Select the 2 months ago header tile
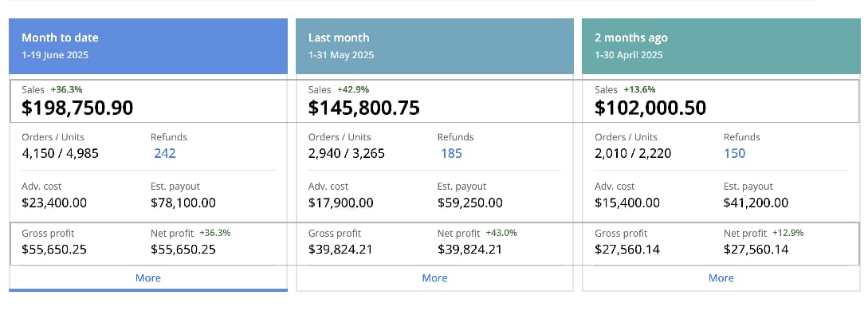The width and height of the screenshot is (868, 315). pyautogui.click(x=721, y=46)
